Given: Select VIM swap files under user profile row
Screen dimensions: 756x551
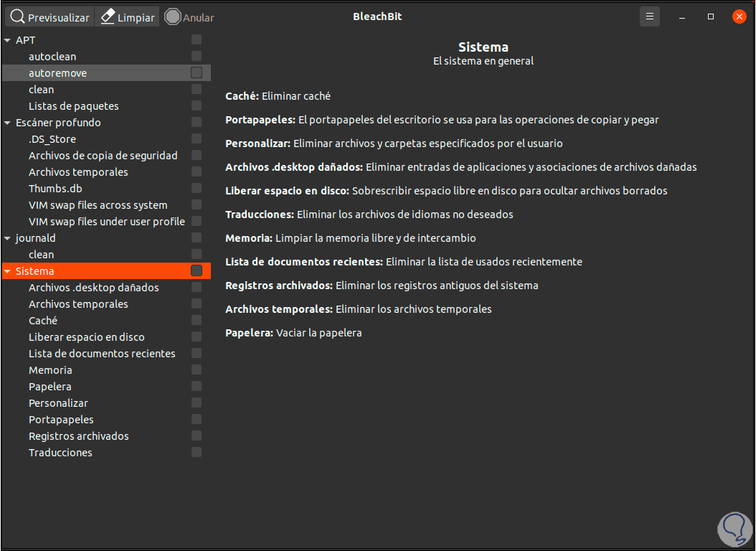Looking at the screenshot, I should tap(107, 222).
